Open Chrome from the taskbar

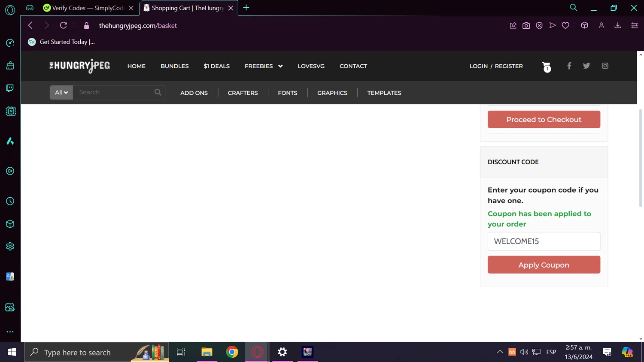point(232,352)
